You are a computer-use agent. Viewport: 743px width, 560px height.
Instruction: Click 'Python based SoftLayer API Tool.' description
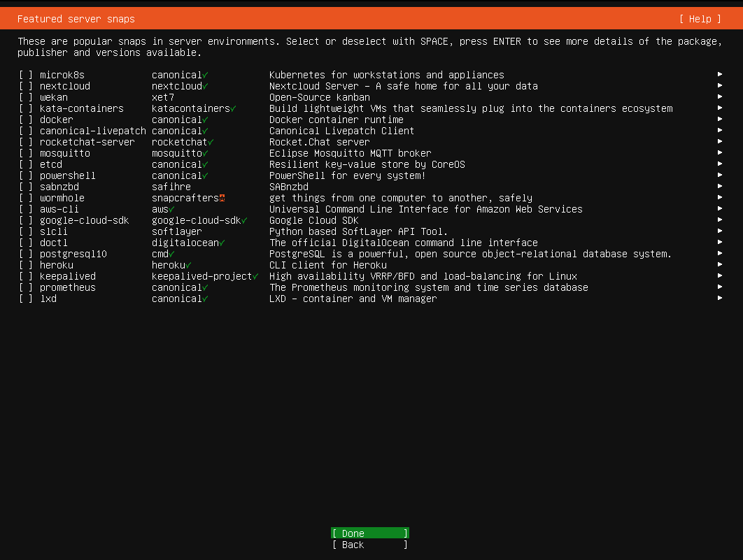click(358, 231)
